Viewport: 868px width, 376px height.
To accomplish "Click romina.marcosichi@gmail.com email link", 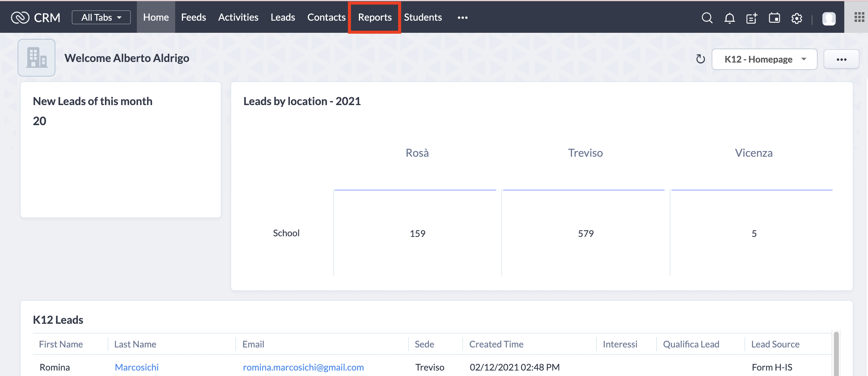I will click(303, 367).
